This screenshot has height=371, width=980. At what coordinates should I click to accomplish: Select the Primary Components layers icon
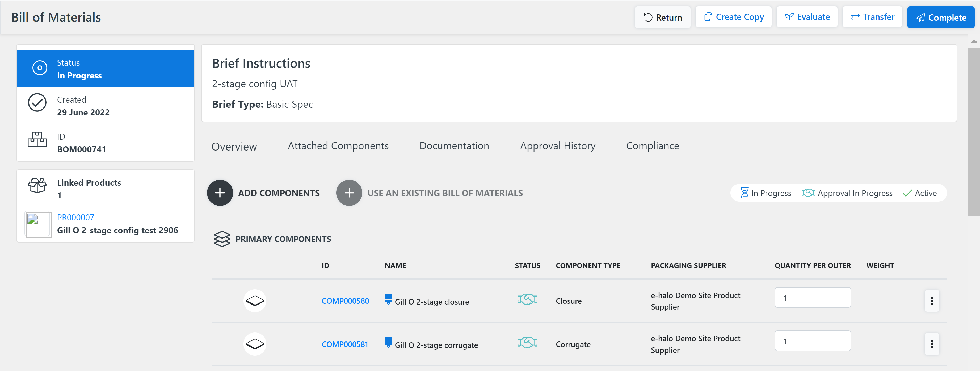point(222,239)
